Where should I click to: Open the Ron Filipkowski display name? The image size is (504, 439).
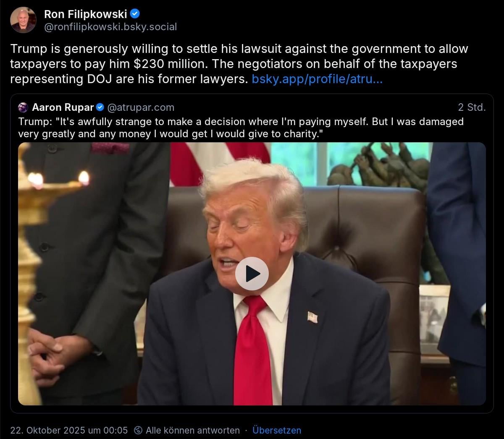[x=85, y=14]
